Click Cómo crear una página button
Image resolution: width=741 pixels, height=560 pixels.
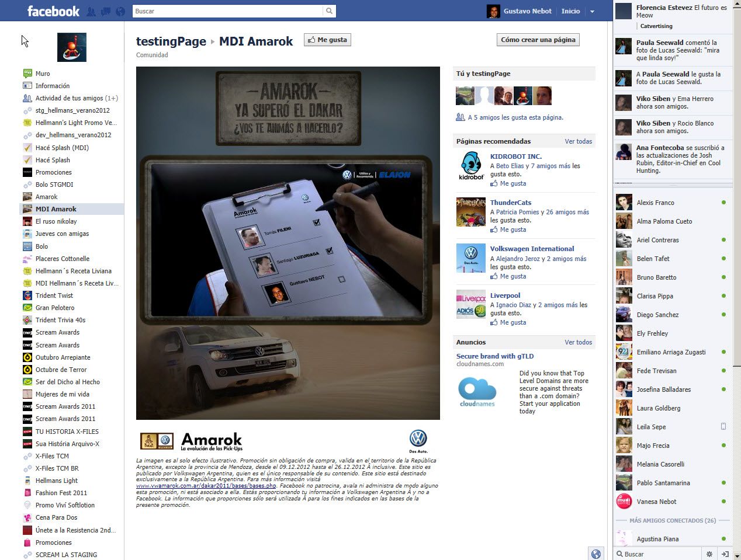(538, 40)
